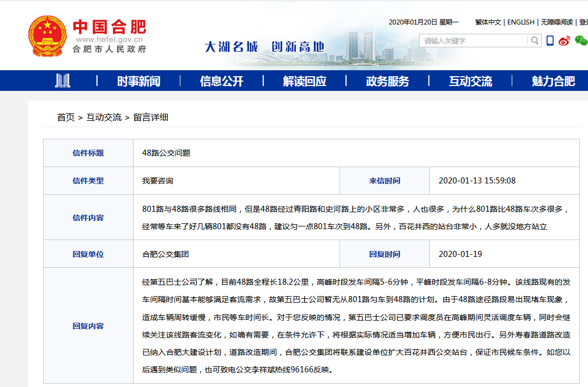The image size is (588, 387).
Task: Open the 魅力合肥 menu
Action: (554, 81)
